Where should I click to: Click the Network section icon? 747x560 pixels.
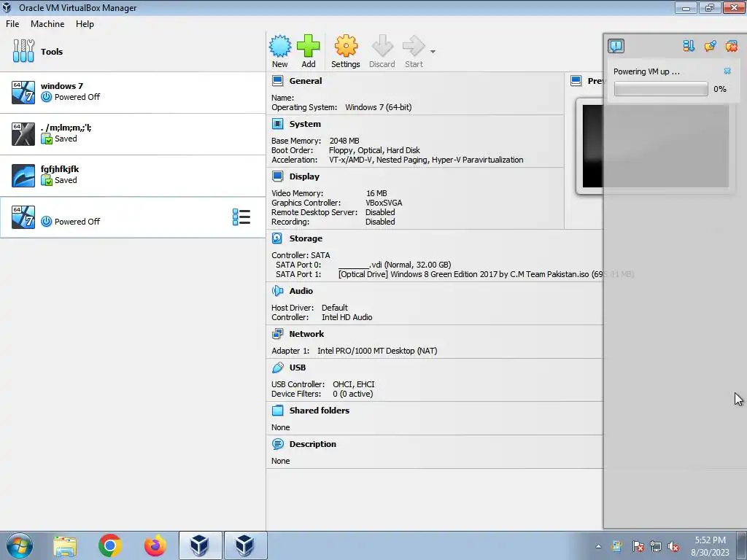(x=277, y=334)
